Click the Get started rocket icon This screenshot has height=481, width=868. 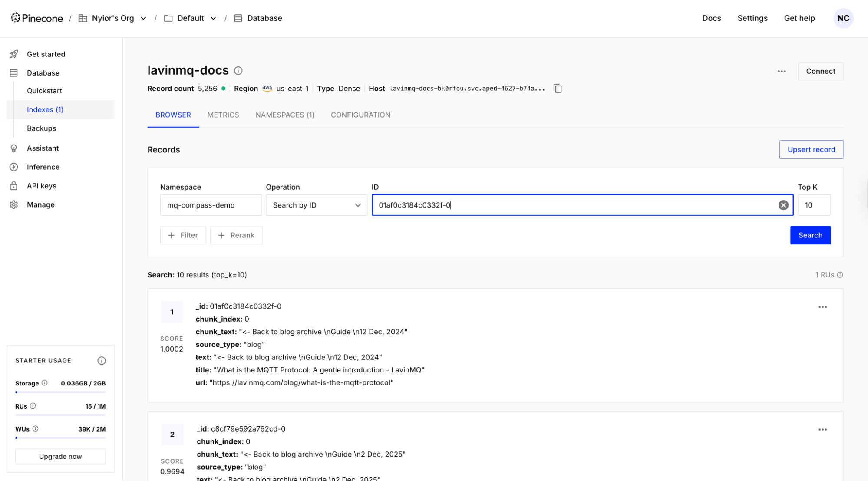[14, 54]
